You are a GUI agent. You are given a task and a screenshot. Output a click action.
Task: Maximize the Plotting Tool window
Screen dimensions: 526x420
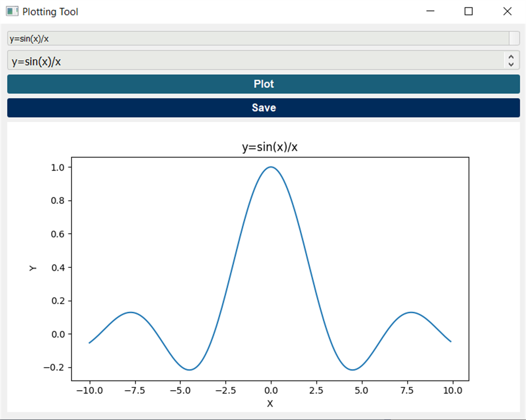[469, 11]
